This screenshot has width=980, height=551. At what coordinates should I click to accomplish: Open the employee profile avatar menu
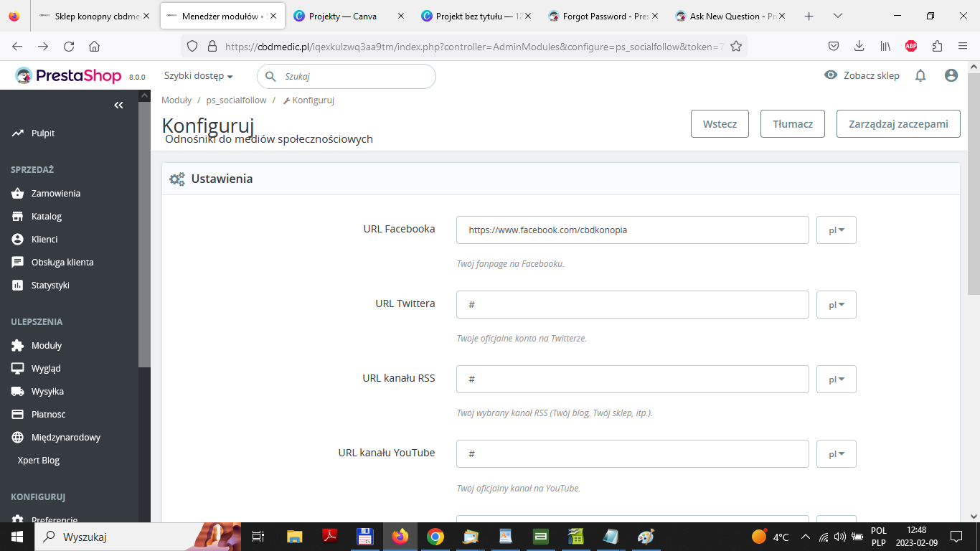(951, 75)
